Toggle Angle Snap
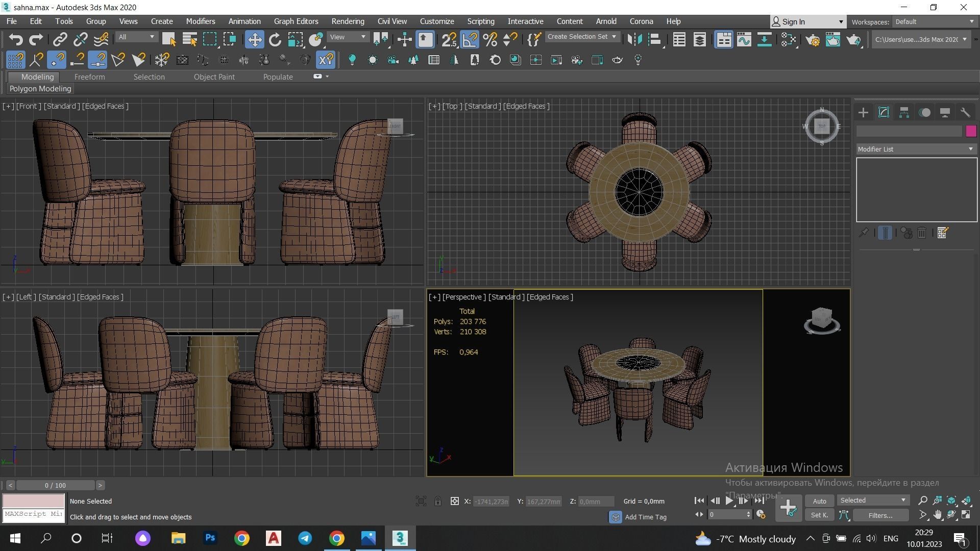Image resolution: width=980 pixels, height=551 pixels. coord(470,39)
